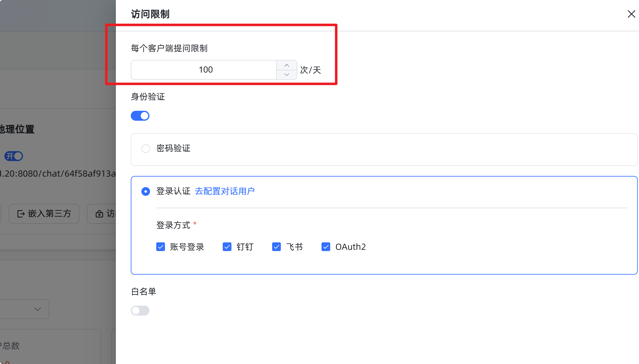Viewport: 639px width, 364px height.
Task: Decrease the daily question limit by one
Action: point(287,74)
